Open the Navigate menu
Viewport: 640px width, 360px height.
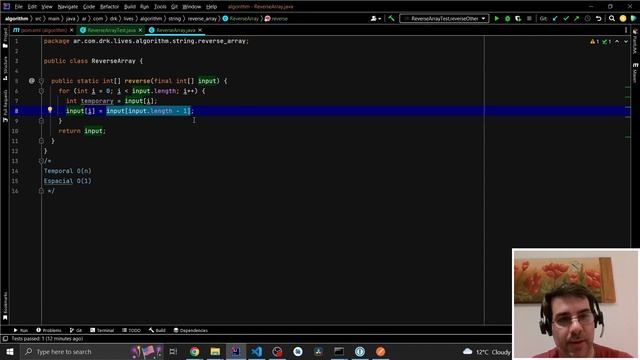(x=68, y=7)
